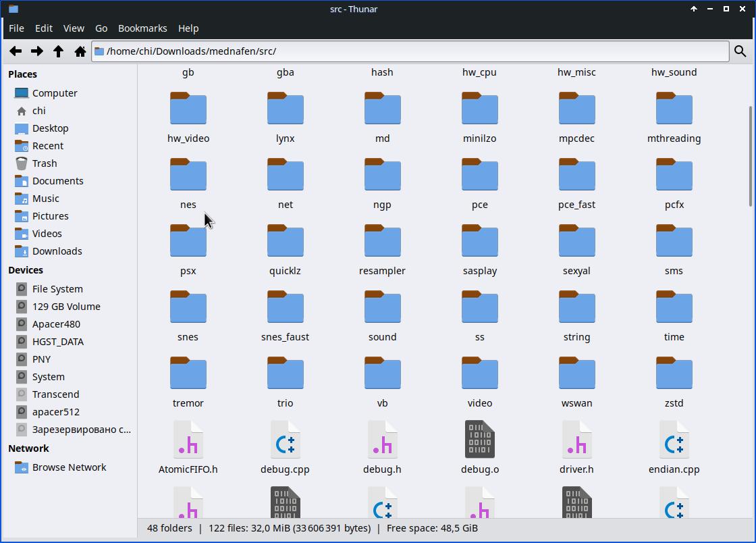Screen dimensions: 756x543
Task: Click the search magnifier icon
Action: coord(740,51)
